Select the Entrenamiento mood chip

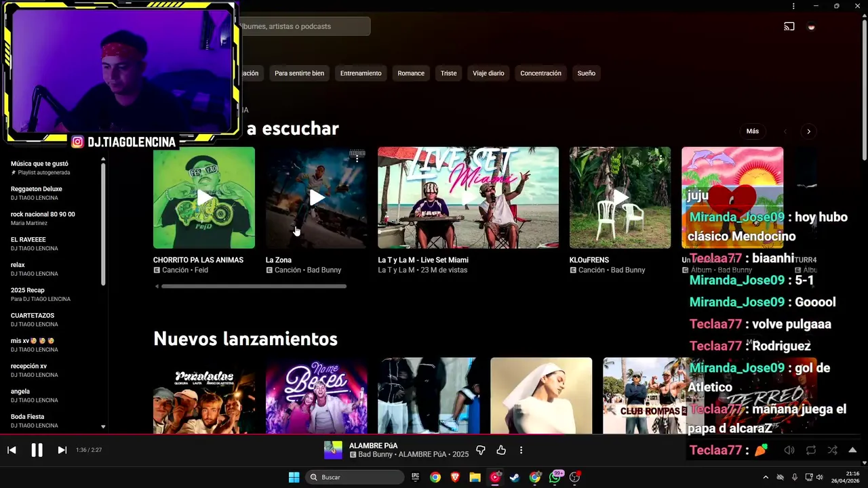tap(361, 73)
